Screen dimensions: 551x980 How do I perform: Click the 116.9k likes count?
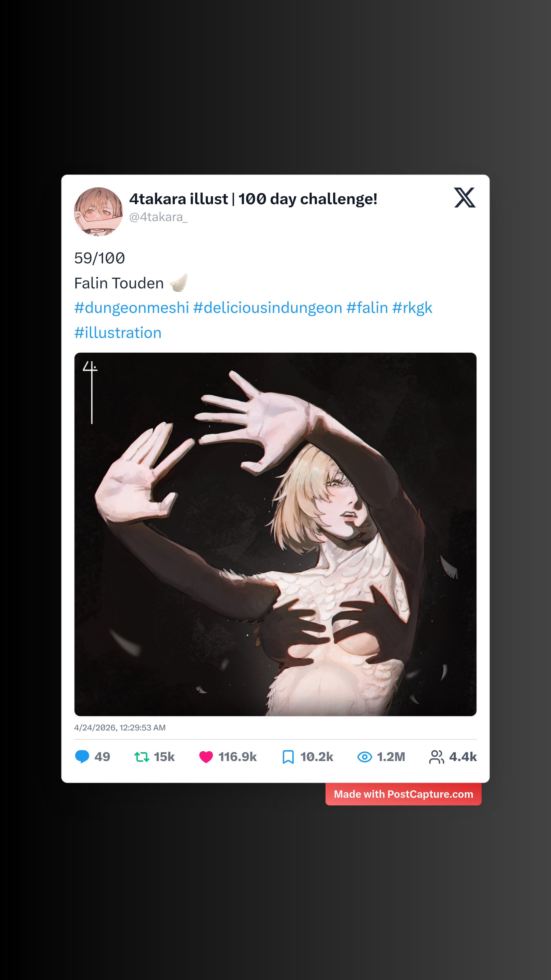237,757
